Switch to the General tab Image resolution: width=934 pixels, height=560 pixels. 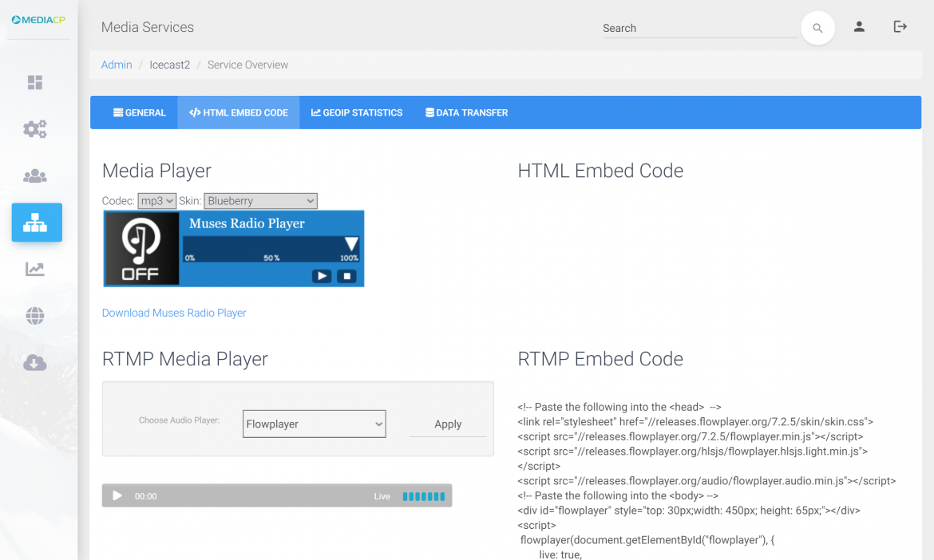click(140, 112)
